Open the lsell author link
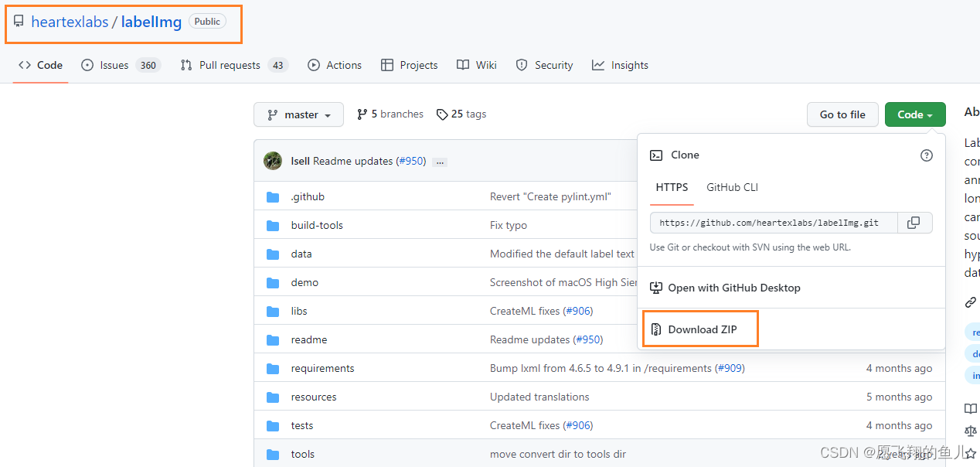 [x=300, y=161]
